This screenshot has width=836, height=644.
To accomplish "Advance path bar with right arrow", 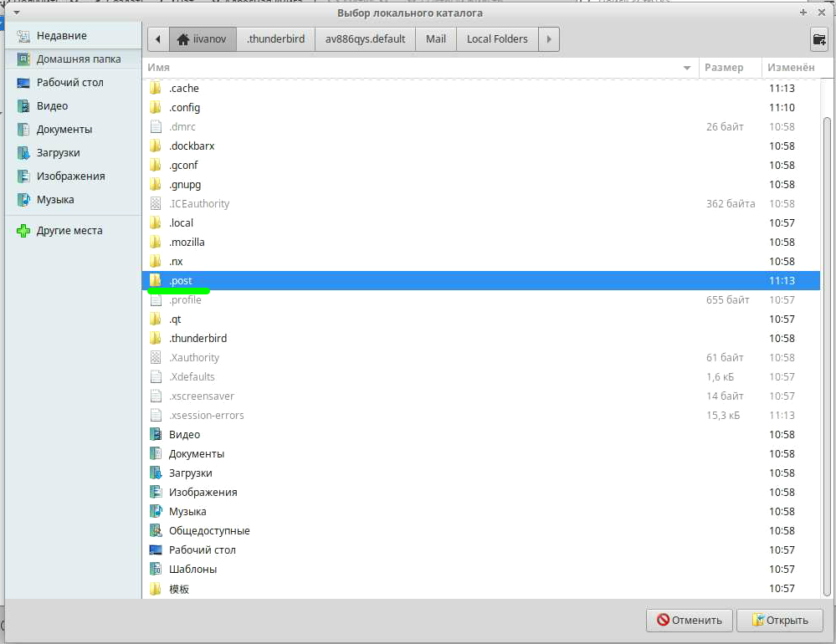I will coord(549,38).
